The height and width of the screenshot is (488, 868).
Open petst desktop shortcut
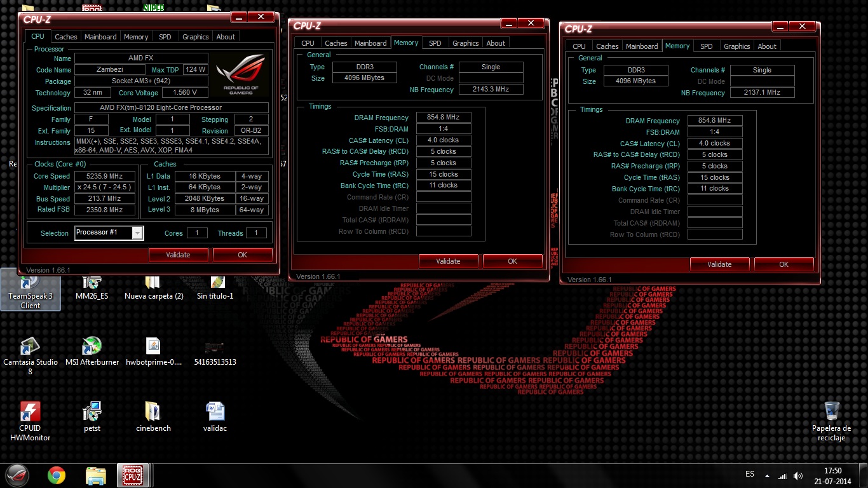tap(92, 417)
